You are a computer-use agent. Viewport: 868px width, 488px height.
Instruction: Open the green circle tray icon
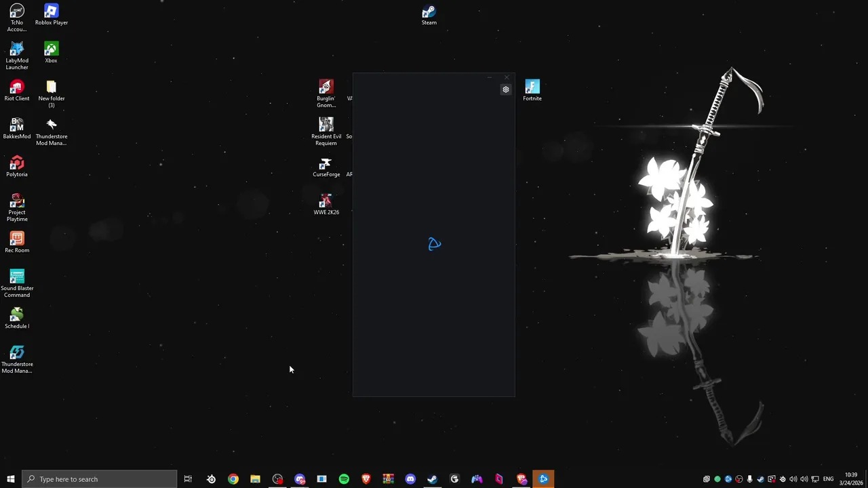tap(717, 479)
